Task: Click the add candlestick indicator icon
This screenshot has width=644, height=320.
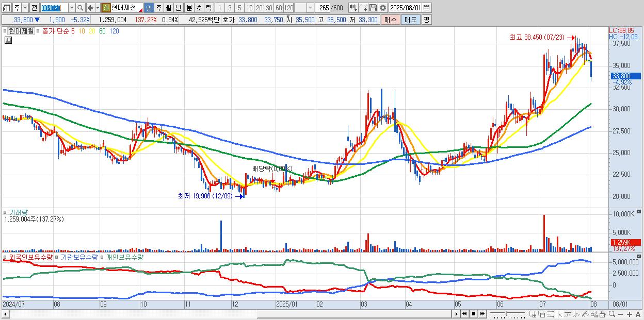Action: pos(353,8)
